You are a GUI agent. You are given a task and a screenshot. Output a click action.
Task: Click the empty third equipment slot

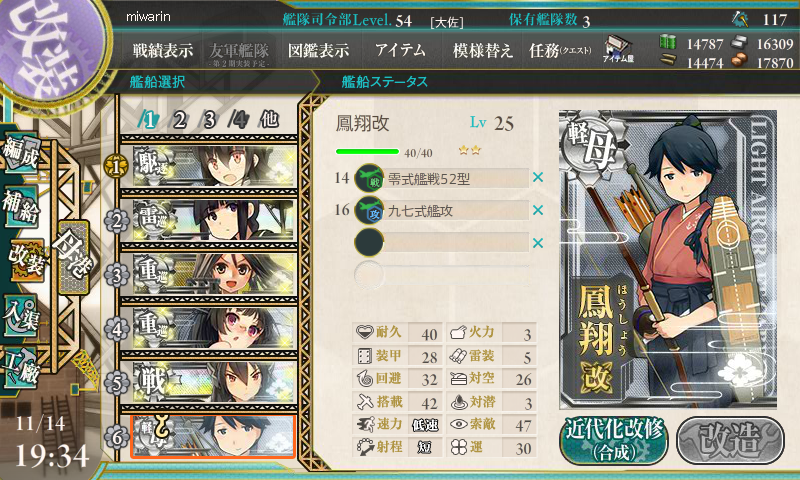click(442, 243)
